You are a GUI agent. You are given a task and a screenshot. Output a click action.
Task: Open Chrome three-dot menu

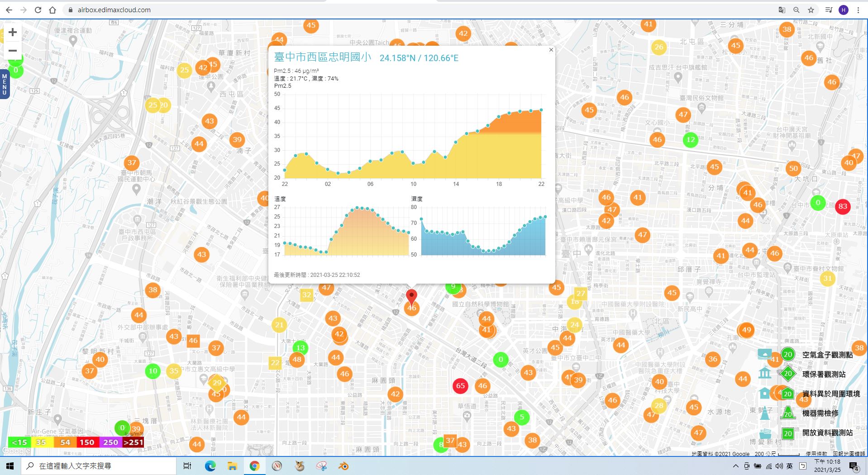(858, 10)
